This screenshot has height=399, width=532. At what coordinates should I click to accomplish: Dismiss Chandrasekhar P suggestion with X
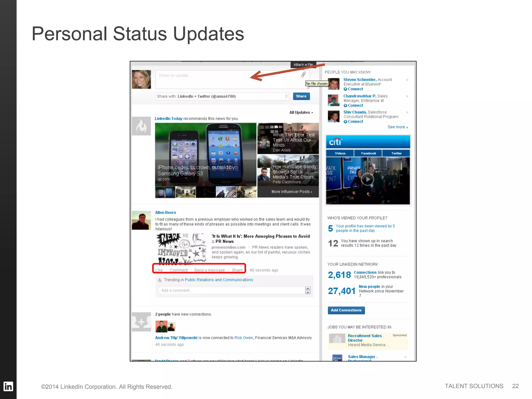pos(407,96)
